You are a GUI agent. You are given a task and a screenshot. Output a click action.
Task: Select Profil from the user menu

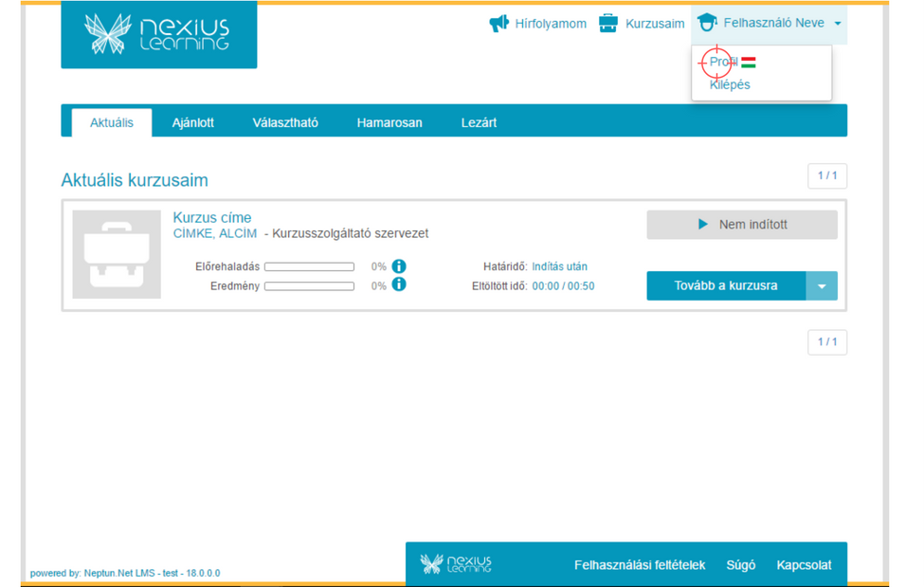pos(722,63)
